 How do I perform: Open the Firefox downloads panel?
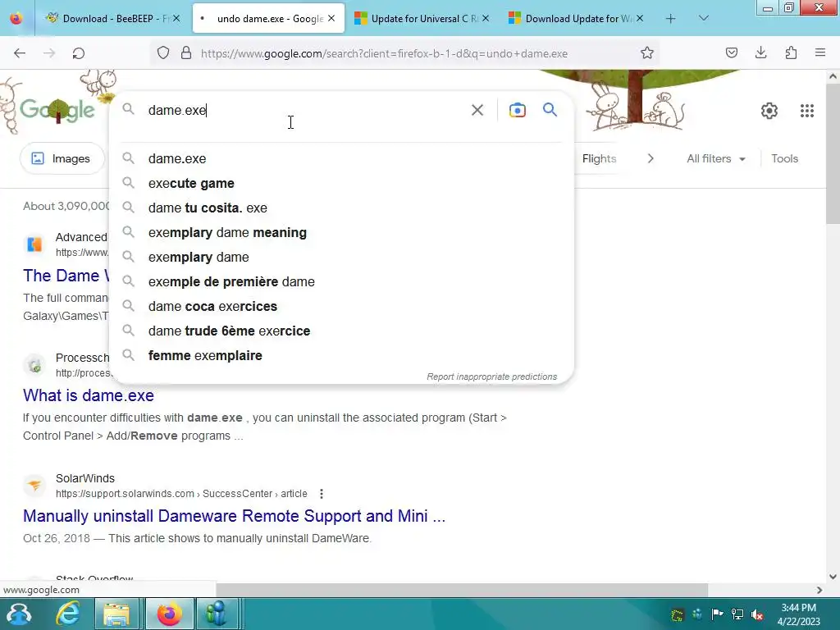761,52
